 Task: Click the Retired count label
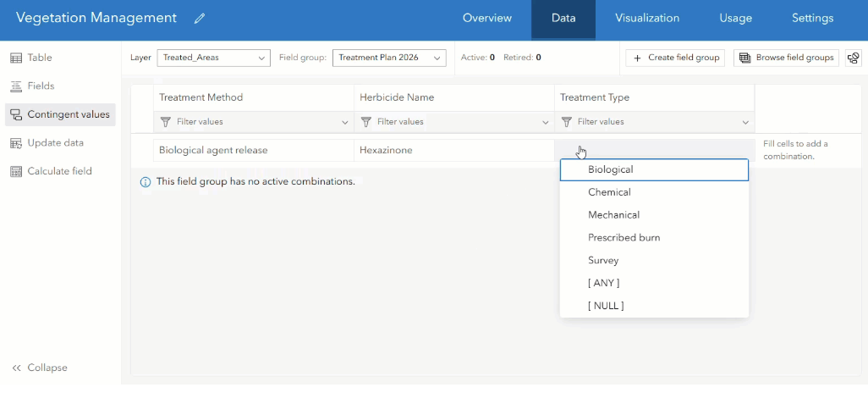(522, 58)
